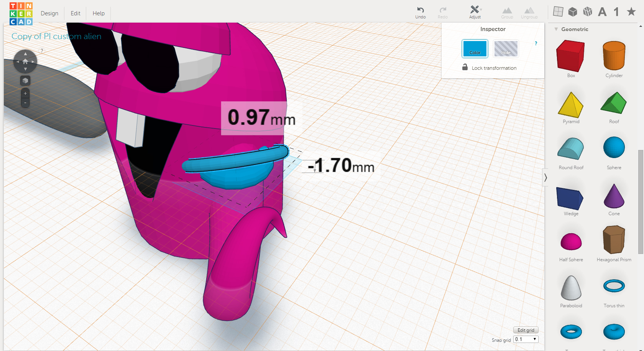Select the gray Paraboloid shape
This screenshot has height=351, width=644.
[x=571, y=288]
